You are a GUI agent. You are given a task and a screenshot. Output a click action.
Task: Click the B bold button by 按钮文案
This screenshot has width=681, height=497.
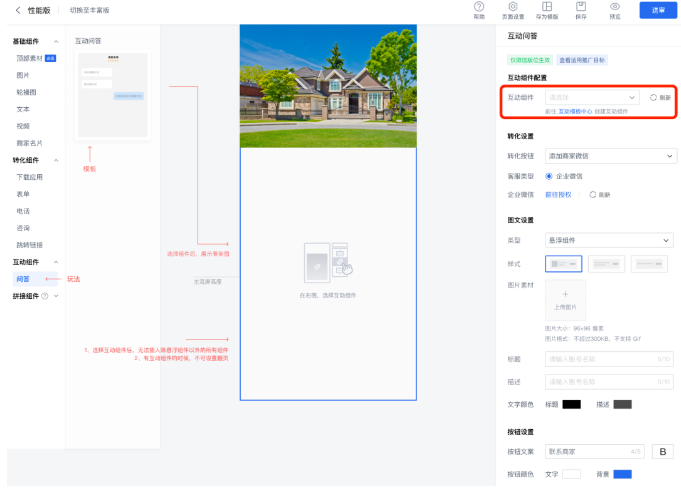point(662,451)
